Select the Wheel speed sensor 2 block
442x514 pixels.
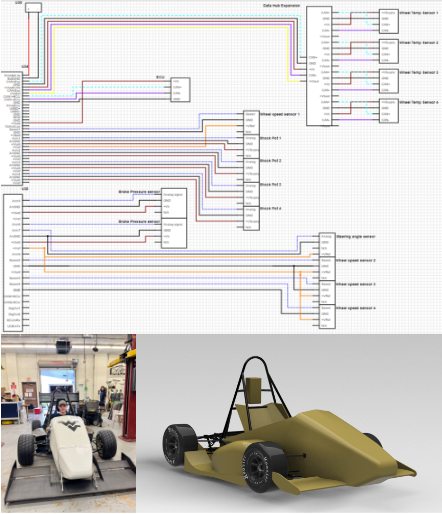click(x=327, y=269)
